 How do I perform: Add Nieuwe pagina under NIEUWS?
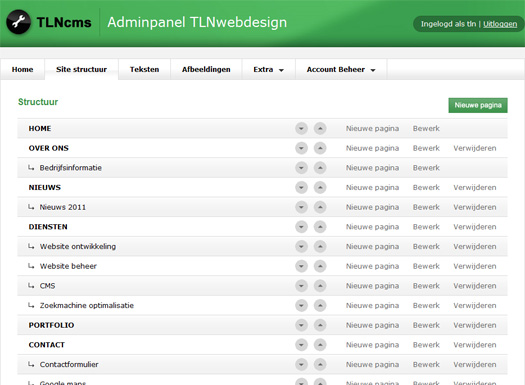point(372,187)
